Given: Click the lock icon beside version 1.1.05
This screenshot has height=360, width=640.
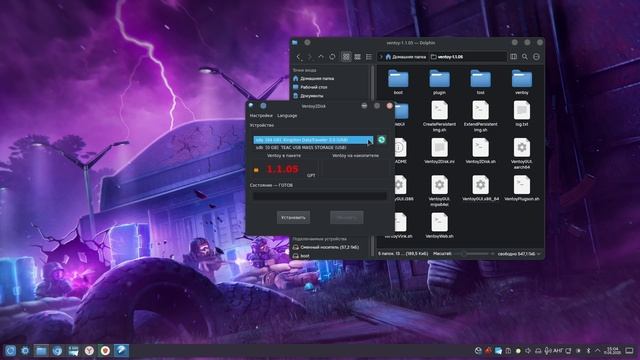Looking at the screenshot, I should click(256, 170).
